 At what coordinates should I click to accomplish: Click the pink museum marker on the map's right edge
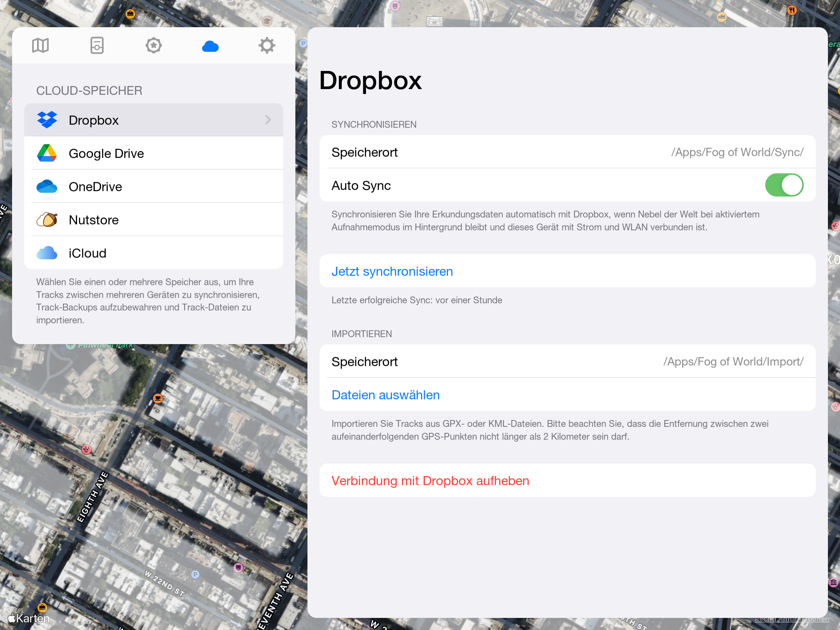834,582
